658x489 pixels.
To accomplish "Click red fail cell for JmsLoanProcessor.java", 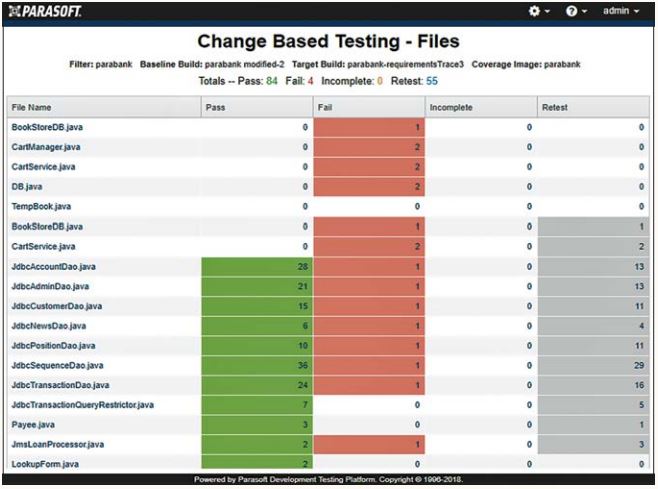I will point(368,444).
